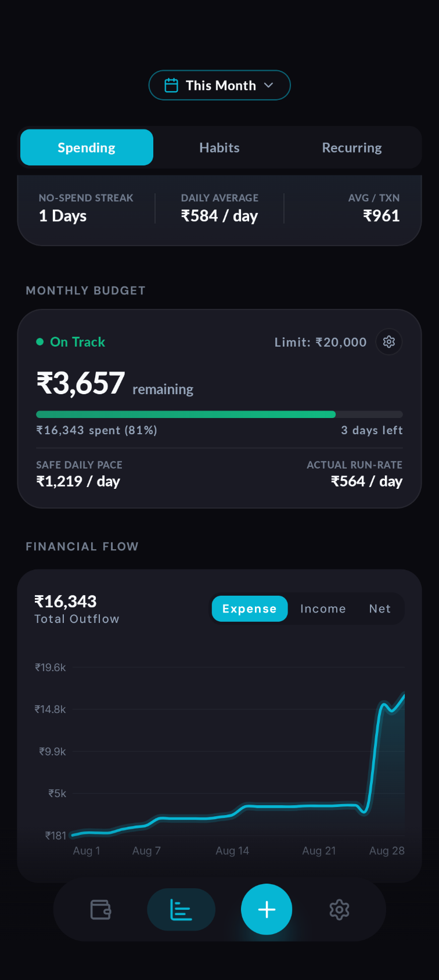
Task: Click the calendar icon in period selector
Action: click(x=171, y=85)
